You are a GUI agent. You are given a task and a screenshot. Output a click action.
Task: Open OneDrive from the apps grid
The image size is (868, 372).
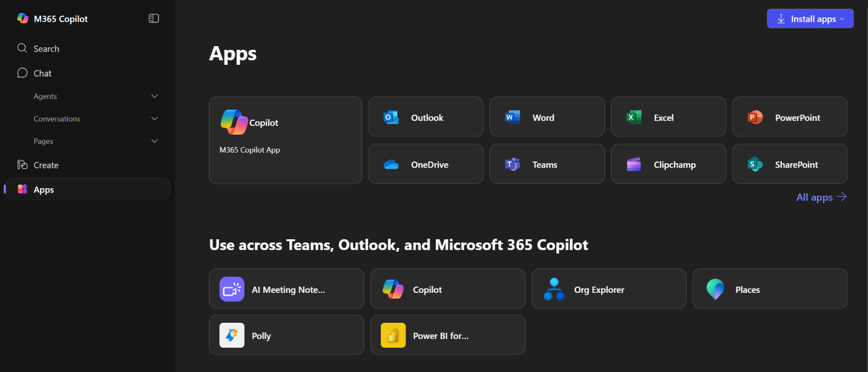[x=425, y=165]
